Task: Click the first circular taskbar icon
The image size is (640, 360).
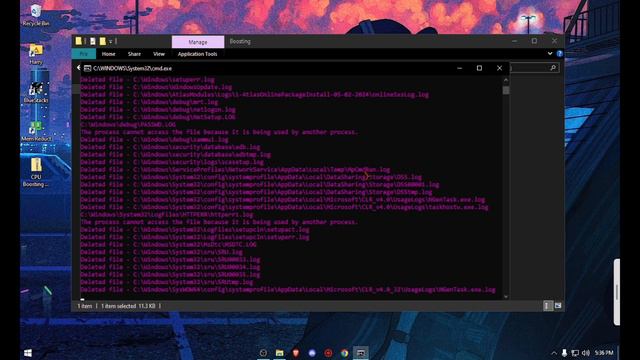Action: [x=263, y=353]
